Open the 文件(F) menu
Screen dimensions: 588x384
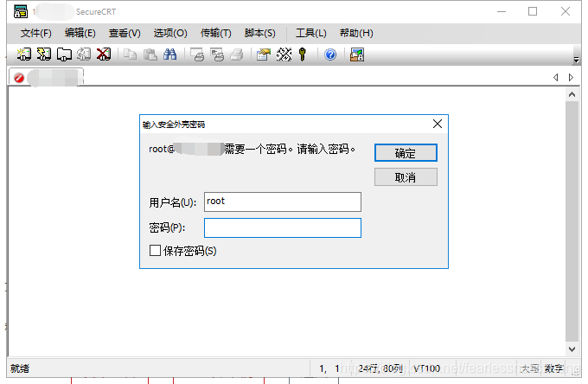point(36,33)
